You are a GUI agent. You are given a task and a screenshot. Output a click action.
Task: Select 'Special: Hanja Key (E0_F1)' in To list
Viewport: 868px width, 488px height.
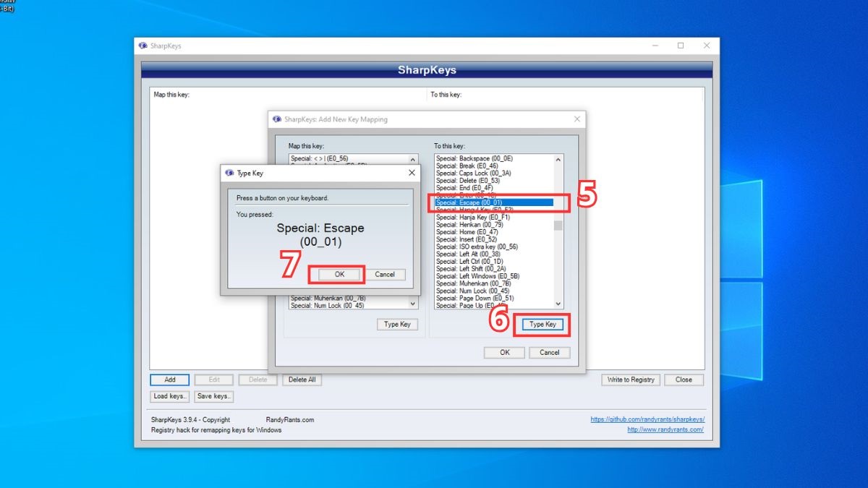pyautogui.click(x=494, y=217)
